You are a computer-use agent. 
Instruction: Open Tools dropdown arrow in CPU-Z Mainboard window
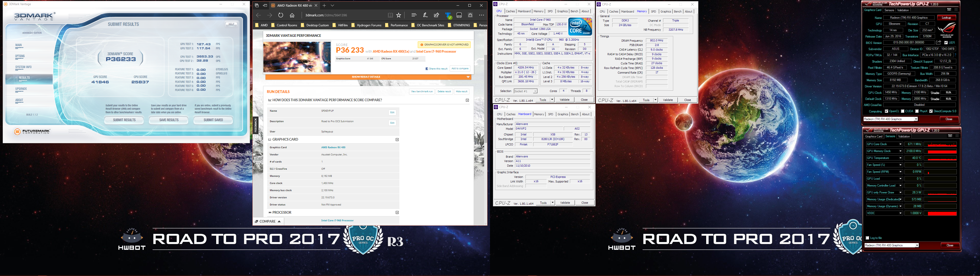552,203
